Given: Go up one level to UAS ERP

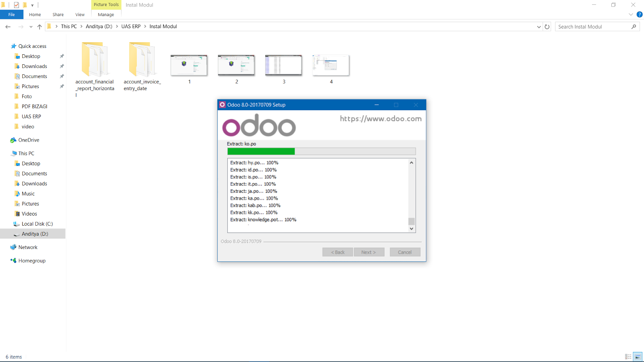Looking at the screenshot, I should pos(39,27).
